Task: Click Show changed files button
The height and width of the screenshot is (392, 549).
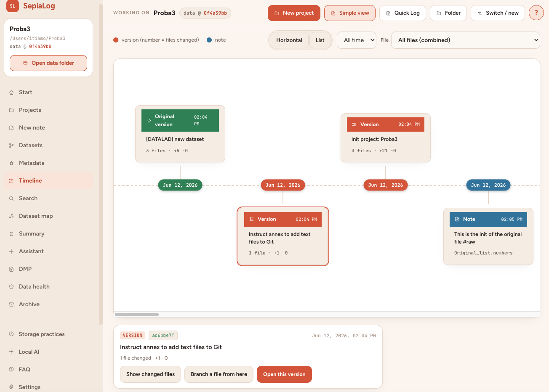Action: click(150, 374)
